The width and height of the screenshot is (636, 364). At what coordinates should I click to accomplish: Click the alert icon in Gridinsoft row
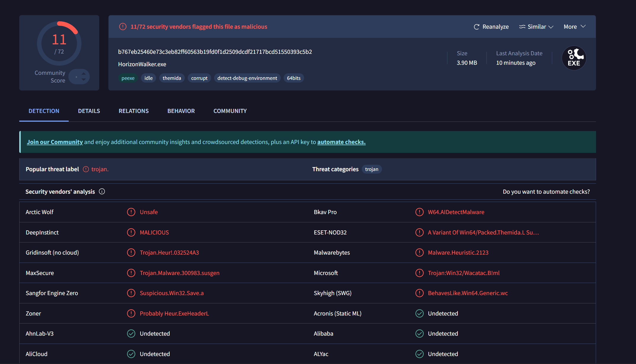point(131,253)
